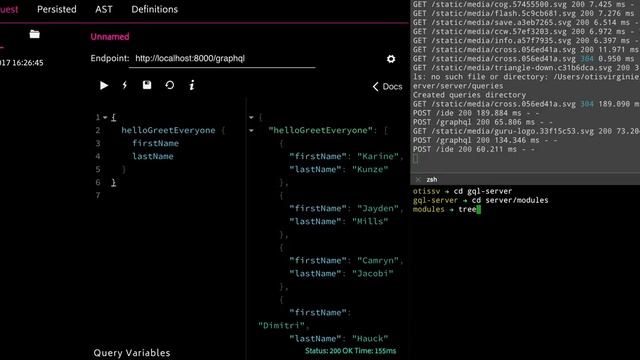This screenshot has height=360, width=640.
Task: Click the "Hauck" value in response
Action: point(370,339)
